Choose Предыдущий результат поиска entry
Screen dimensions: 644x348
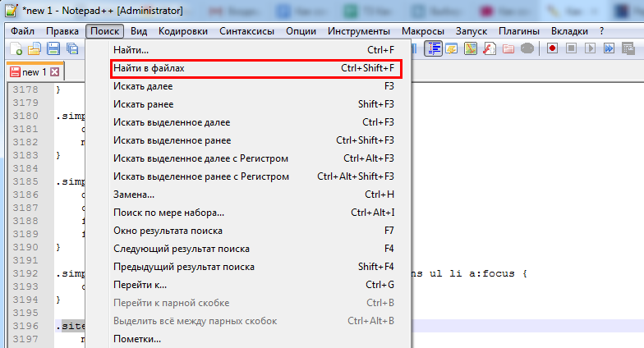[248, 267]
